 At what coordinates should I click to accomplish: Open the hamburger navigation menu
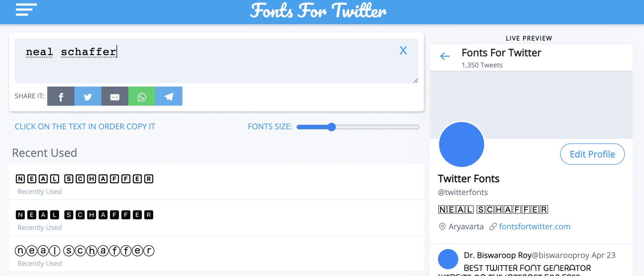click(x=26, y=10)
